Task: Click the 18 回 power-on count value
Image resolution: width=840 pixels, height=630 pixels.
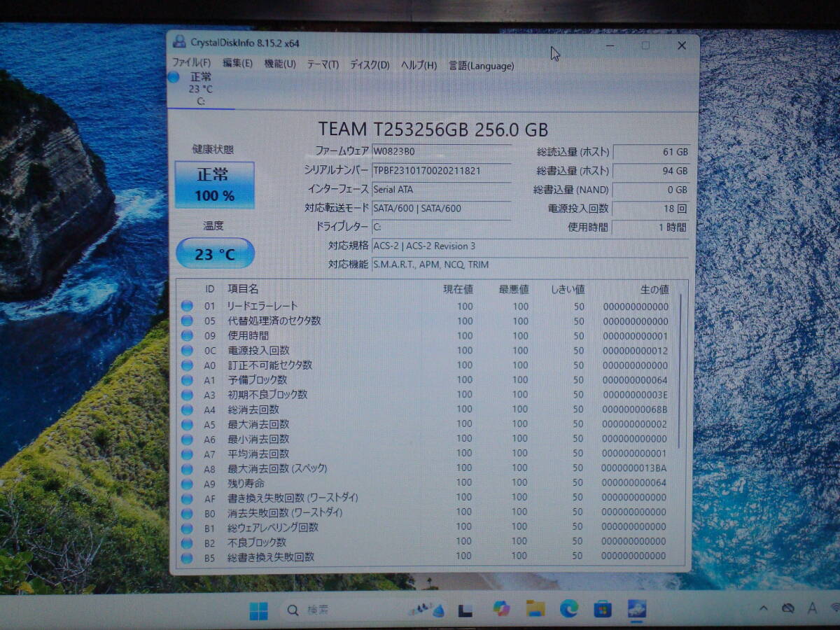Action: [651, 209]
